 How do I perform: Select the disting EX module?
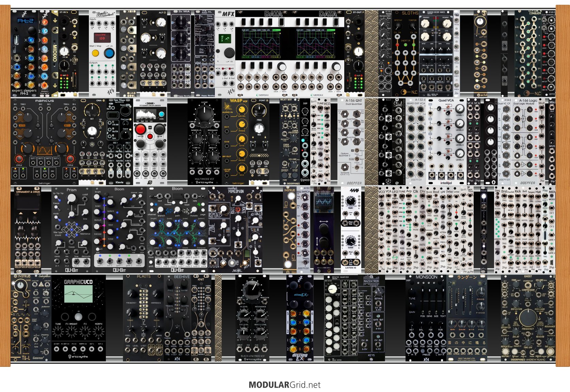(x=300, y=318)
